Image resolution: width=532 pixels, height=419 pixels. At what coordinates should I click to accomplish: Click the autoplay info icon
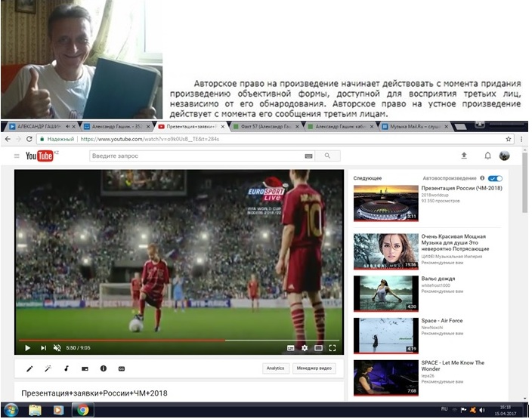pos(482,178)
